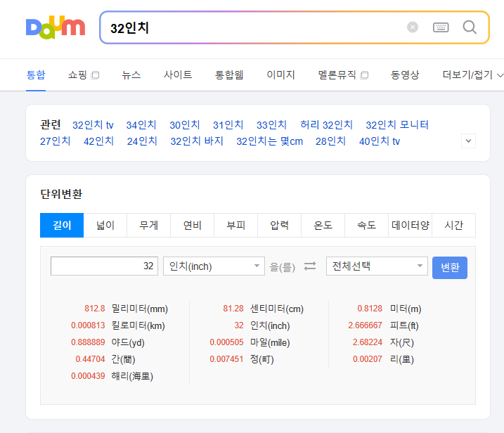504x433 pixels.
Task: Select the 온도 conversion tab
Action: [x=323, y=225]
